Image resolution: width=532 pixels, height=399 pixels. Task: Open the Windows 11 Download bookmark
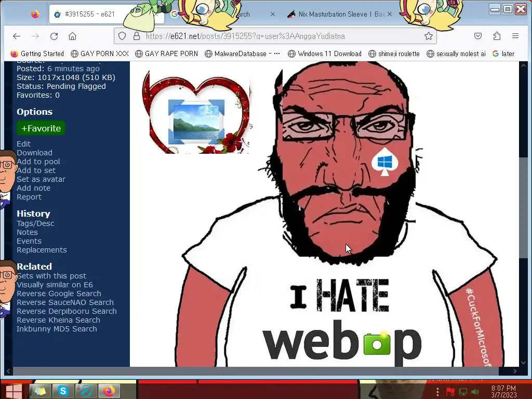tap(325, 54)
